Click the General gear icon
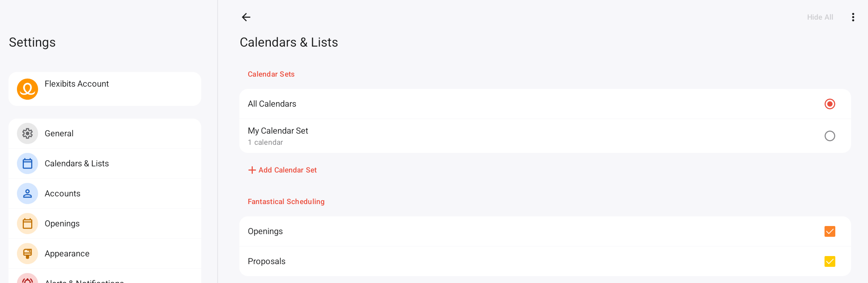This screenshot has width=868, height=283. click(x=27, y=133)
